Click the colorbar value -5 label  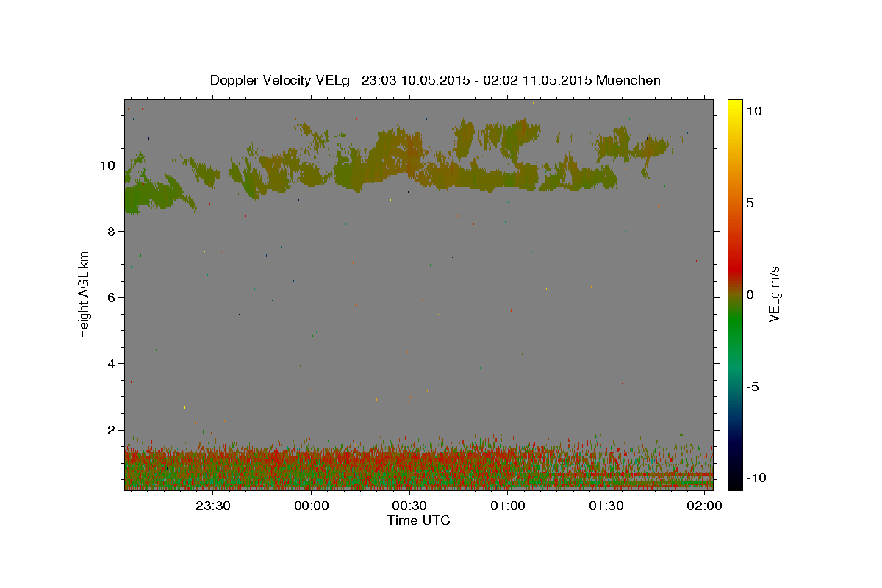click(753, 387)
